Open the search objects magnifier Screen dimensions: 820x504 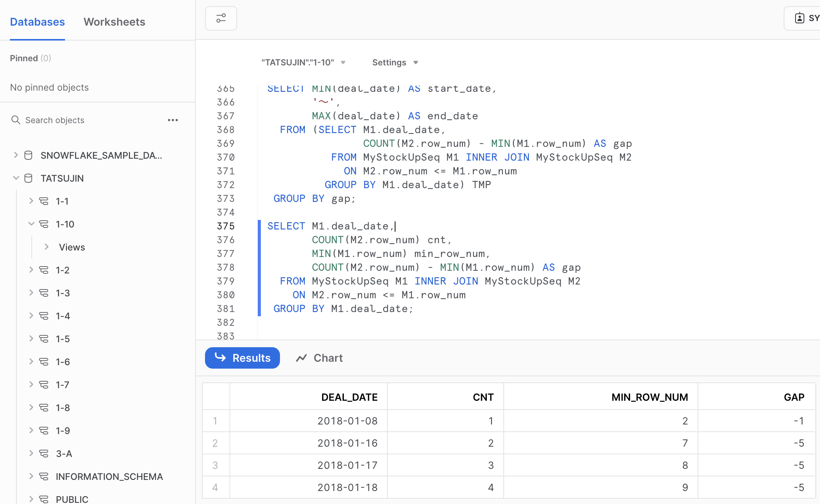pos(16,120)
